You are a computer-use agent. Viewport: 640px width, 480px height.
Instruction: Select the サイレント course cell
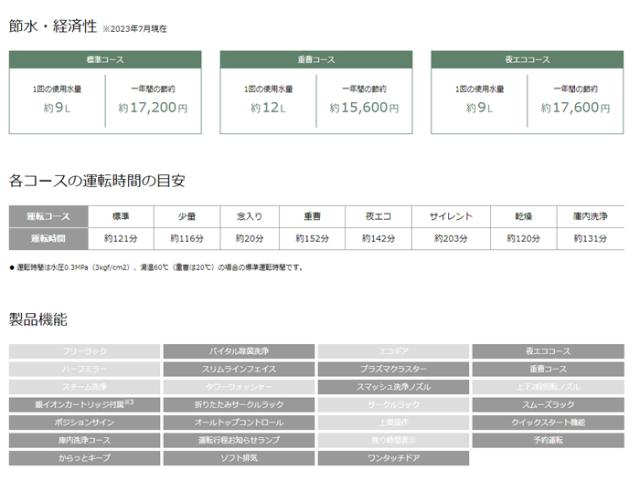[451, 216]
